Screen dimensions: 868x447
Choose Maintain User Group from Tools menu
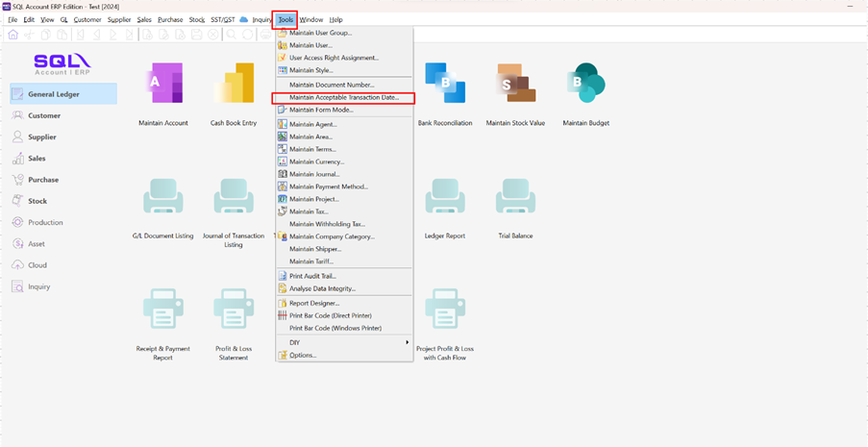coord(320,33)
